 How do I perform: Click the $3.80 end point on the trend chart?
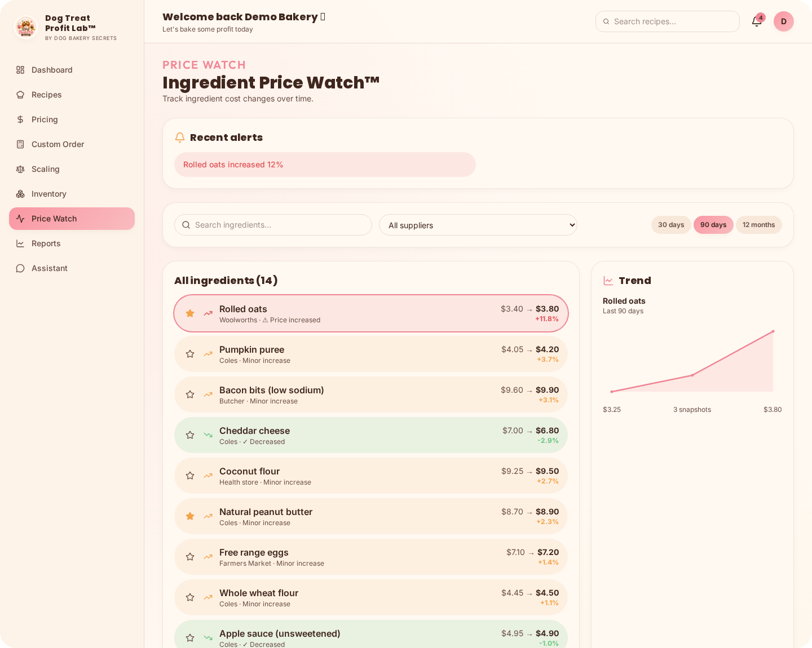pos(773,331)
